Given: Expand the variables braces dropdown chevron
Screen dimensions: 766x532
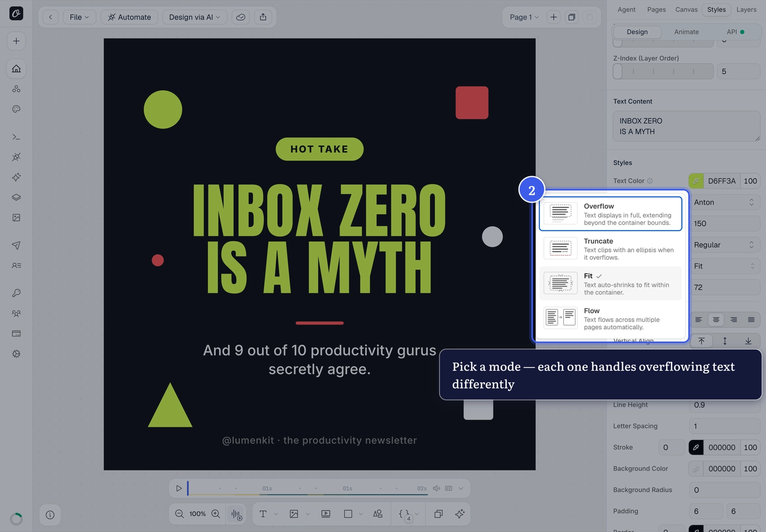Looking at the screenshot, I should 417,514.
